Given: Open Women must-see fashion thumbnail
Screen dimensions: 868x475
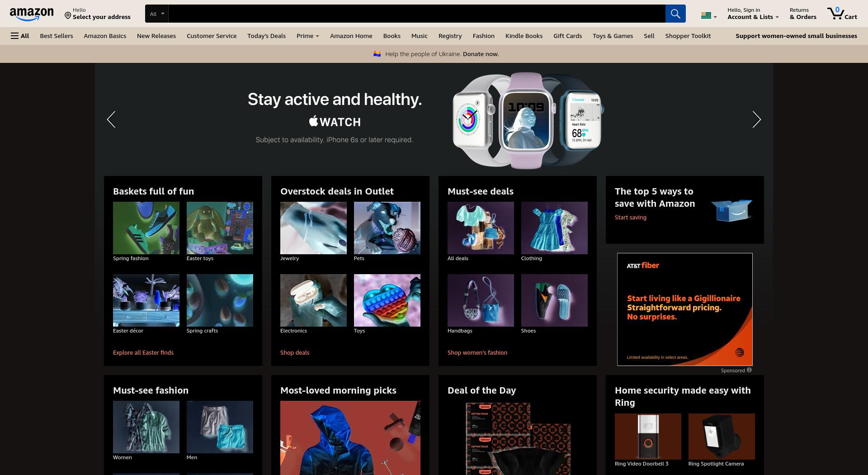Looking at the screenshot, I should (x=146, y=427).
